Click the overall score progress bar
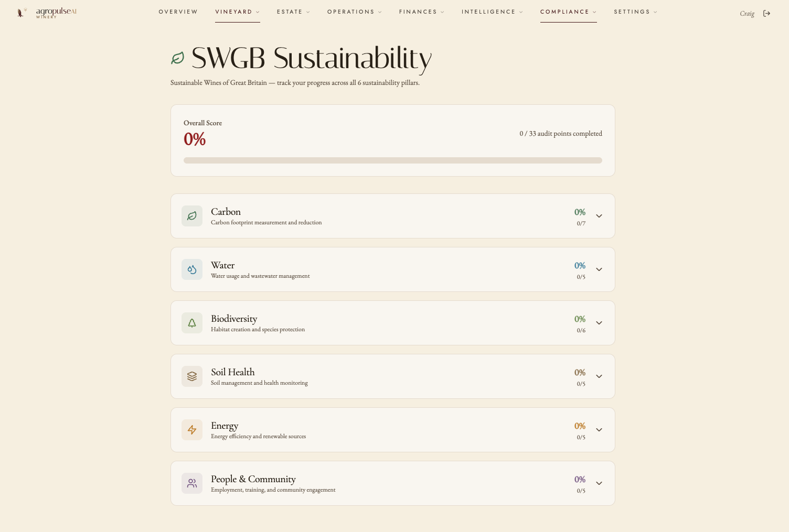 (393, 160)
